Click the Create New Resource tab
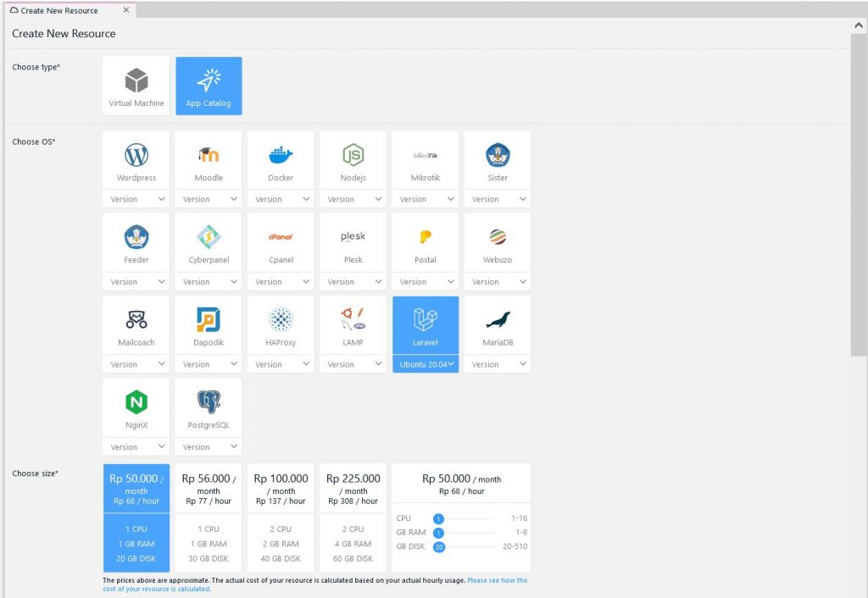Image resolution: width=868 pixels, height=598 pixels. [x=59, y=10]
